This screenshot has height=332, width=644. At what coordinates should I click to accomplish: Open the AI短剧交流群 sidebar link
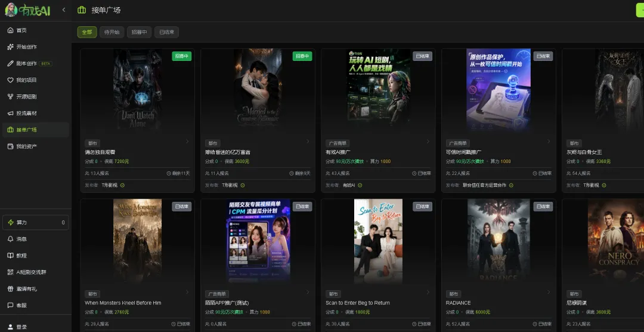(x=35, y=272)
